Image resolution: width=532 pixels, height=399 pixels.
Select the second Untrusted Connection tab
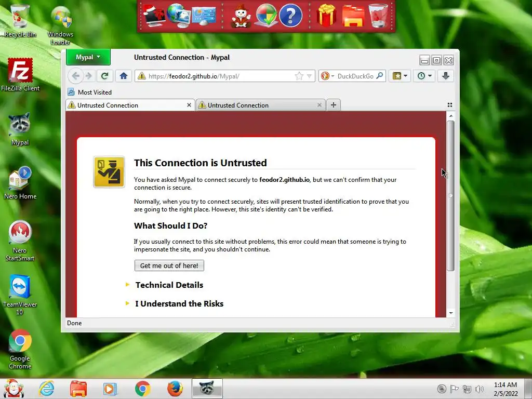point(261,105)
